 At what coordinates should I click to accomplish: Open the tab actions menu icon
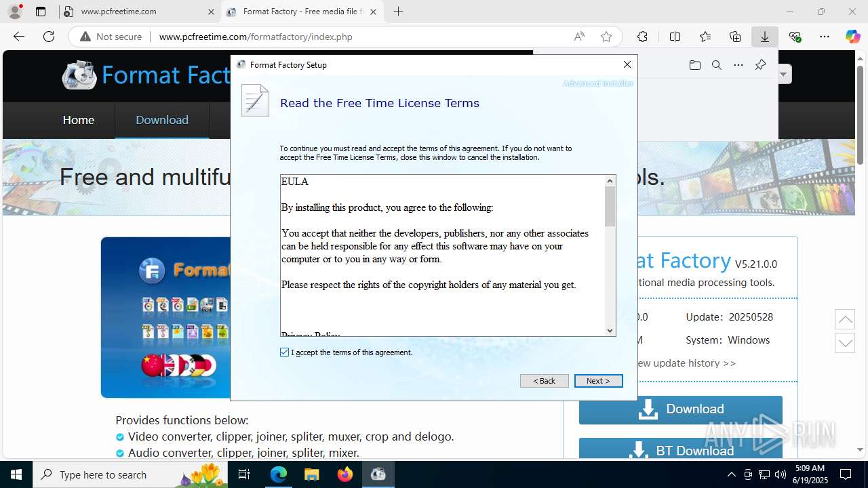coord(41,12)
